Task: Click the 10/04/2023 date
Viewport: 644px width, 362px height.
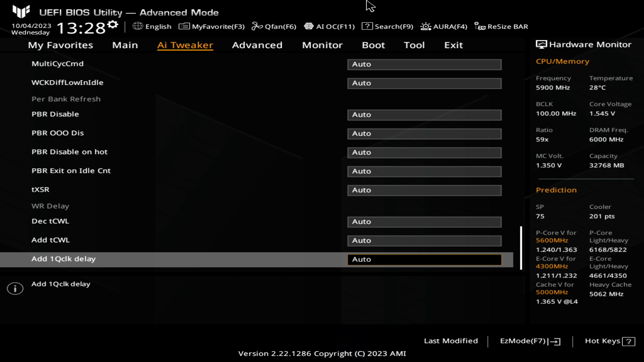Action: (x=31, y=26)
